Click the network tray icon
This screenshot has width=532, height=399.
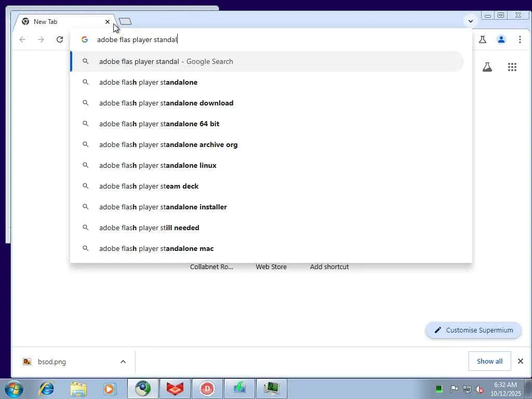coord(467,389)
